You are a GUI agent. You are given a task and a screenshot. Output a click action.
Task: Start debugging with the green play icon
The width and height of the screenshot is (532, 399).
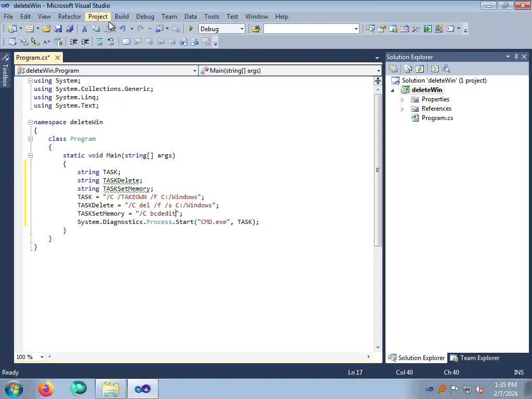point(191,29)
